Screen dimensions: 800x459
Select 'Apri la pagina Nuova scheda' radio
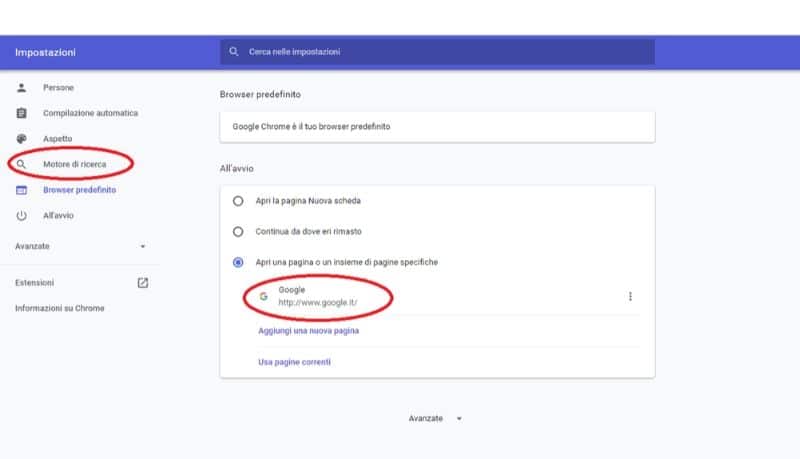238,201
